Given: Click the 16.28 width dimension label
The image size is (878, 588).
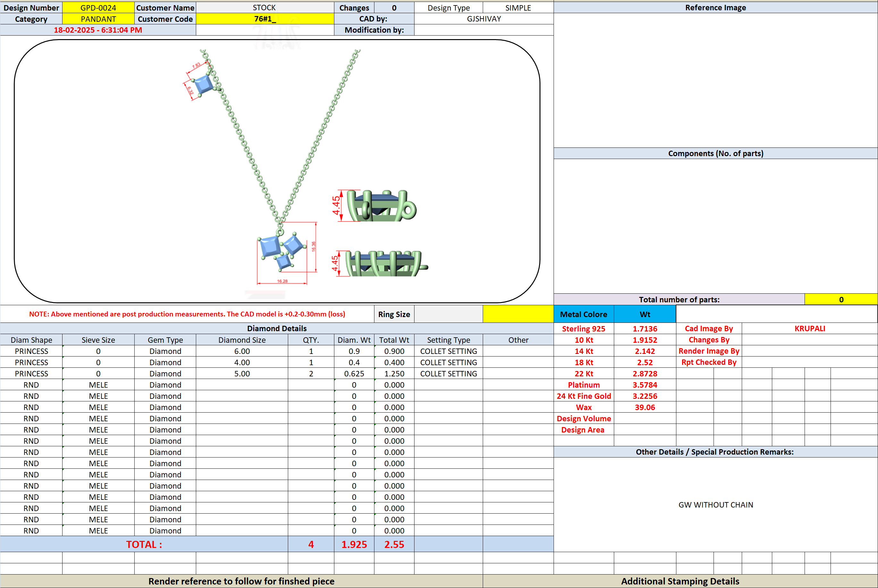Looking at the screenshot, I should [x=282, y=281].
